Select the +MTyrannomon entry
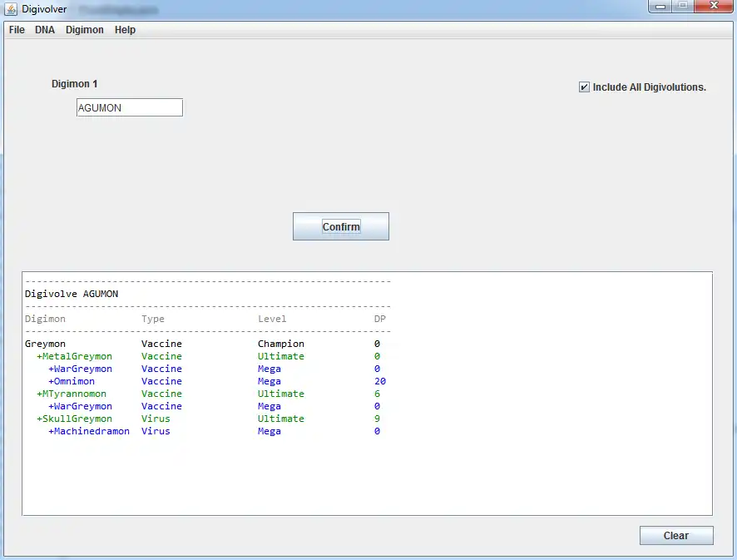This screenshot has width=737, height=560. (72, 394)
